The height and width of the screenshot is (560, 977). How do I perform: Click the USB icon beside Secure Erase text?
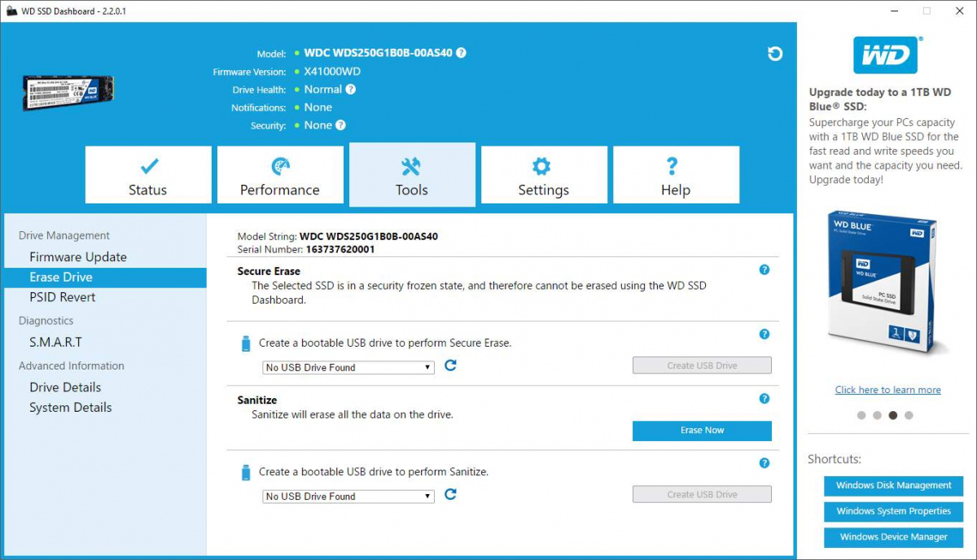[x=246, y=343]
